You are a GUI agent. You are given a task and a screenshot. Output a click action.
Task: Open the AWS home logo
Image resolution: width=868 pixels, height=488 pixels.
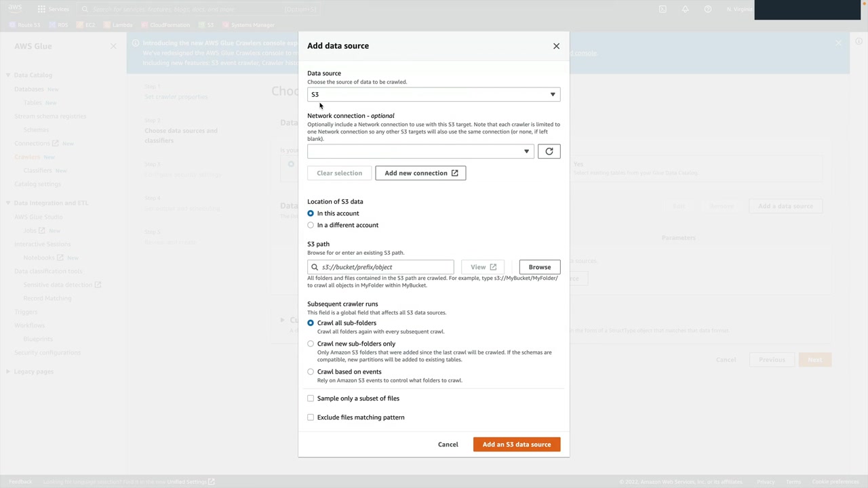[x=15, y=9]
